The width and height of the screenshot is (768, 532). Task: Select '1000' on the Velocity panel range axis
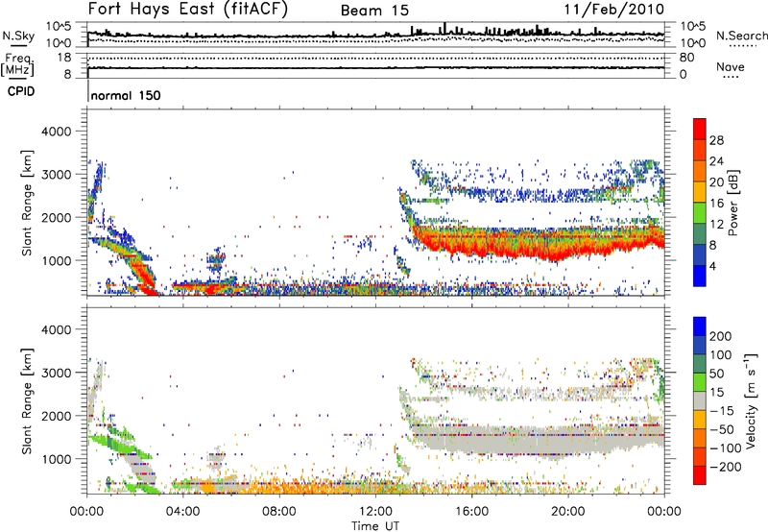tap(57, 459)
